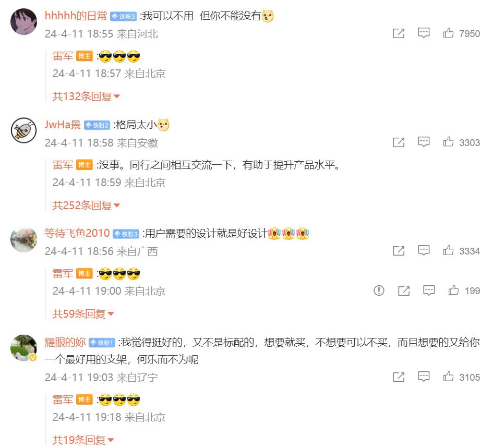Expand 共19条回复 replies

[x=83, y=440]
